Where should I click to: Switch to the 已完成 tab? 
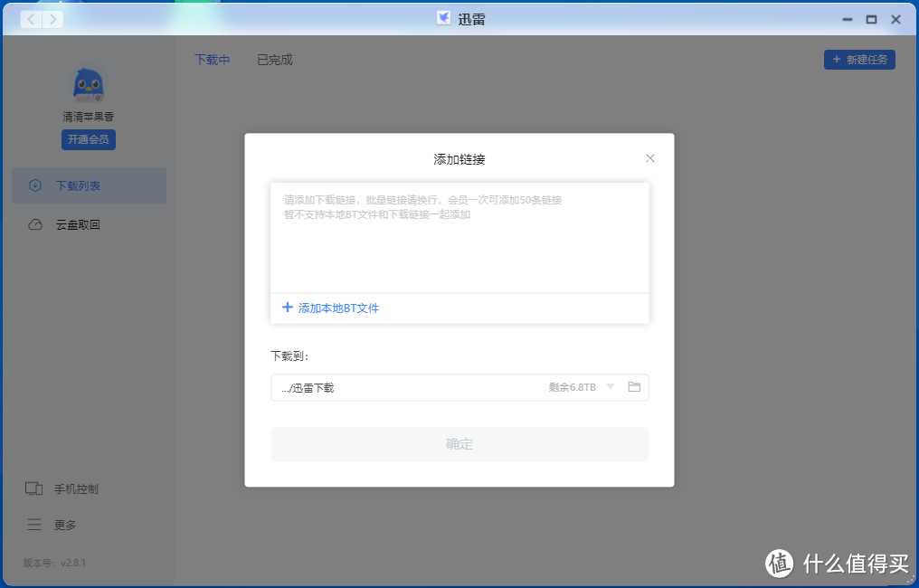click(274, 60)
